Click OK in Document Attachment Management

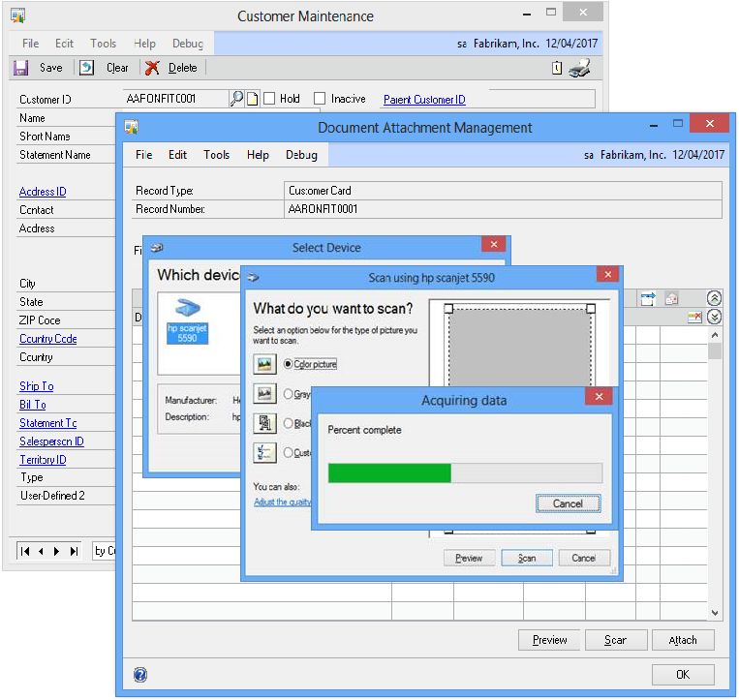683,675
